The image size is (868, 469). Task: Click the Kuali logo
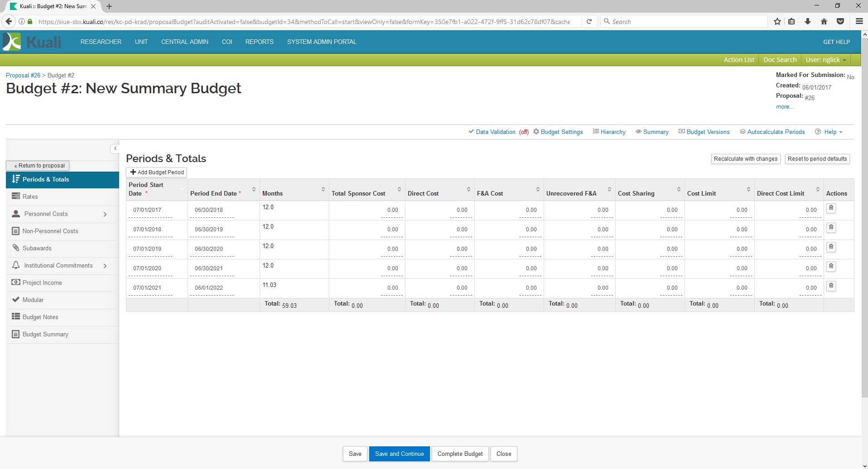click(x=32, y=42)
